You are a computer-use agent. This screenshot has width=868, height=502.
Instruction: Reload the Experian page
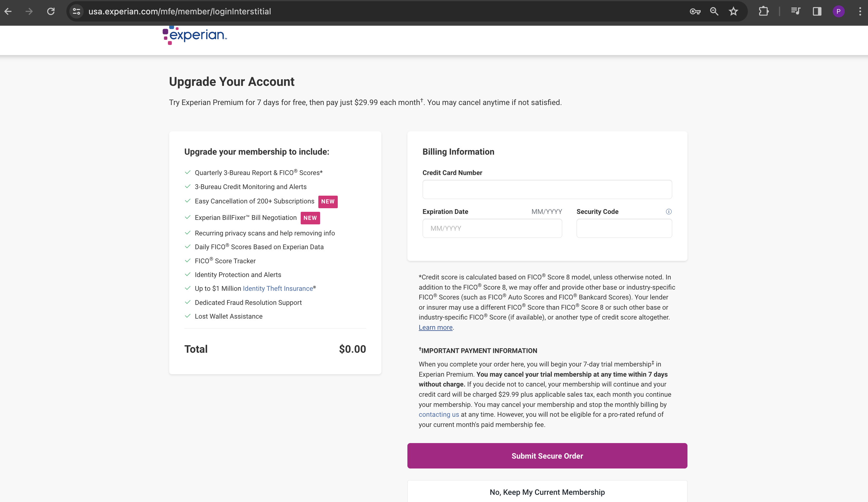(x=51, y=11)
